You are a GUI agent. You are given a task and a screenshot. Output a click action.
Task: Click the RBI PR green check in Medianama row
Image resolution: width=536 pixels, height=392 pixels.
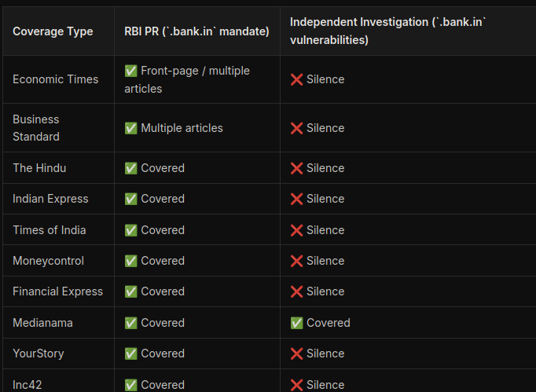tap(130, 323)
